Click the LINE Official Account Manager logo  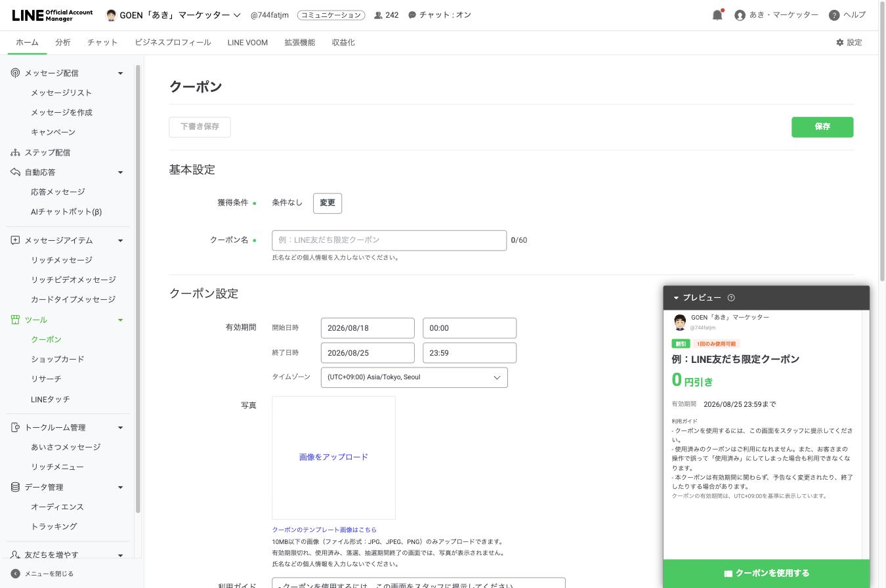(x=53, y=15)
